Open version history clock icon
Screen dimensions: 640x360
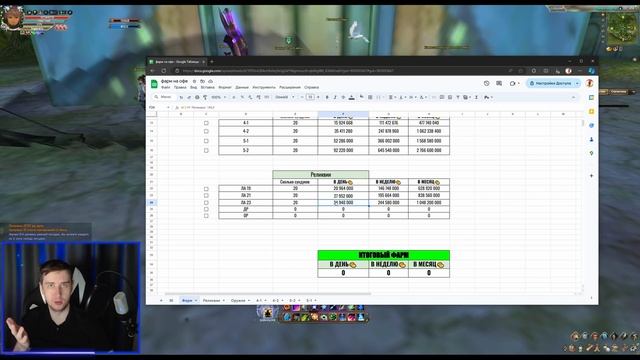[x=487, y=83]
